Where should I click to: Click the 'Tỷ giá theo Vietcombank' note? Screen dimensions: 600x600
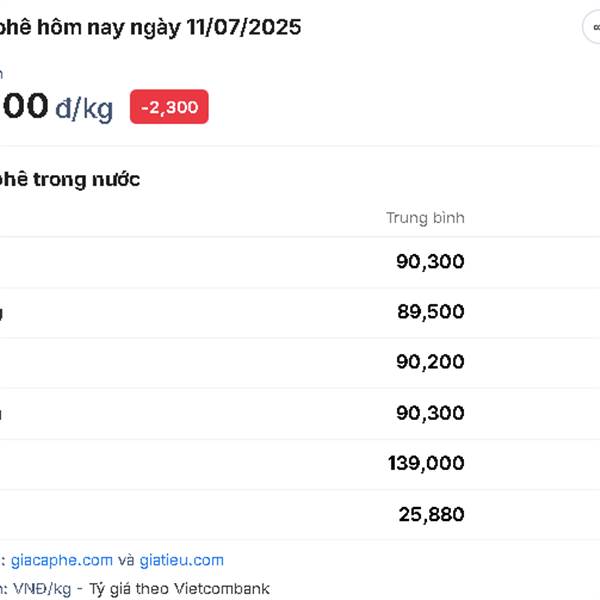179,589
